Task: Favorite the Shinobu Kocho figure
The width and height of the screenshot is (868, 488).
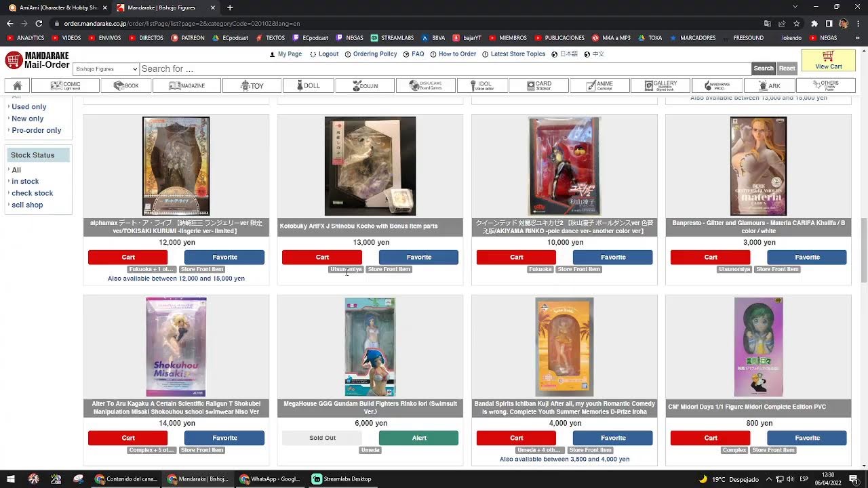Action: point(418,257)
